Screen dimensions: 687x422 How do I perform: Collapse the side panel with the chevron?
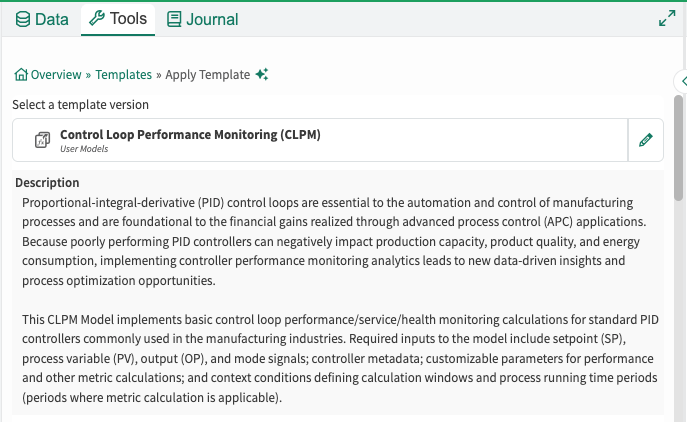coord(682,81)
